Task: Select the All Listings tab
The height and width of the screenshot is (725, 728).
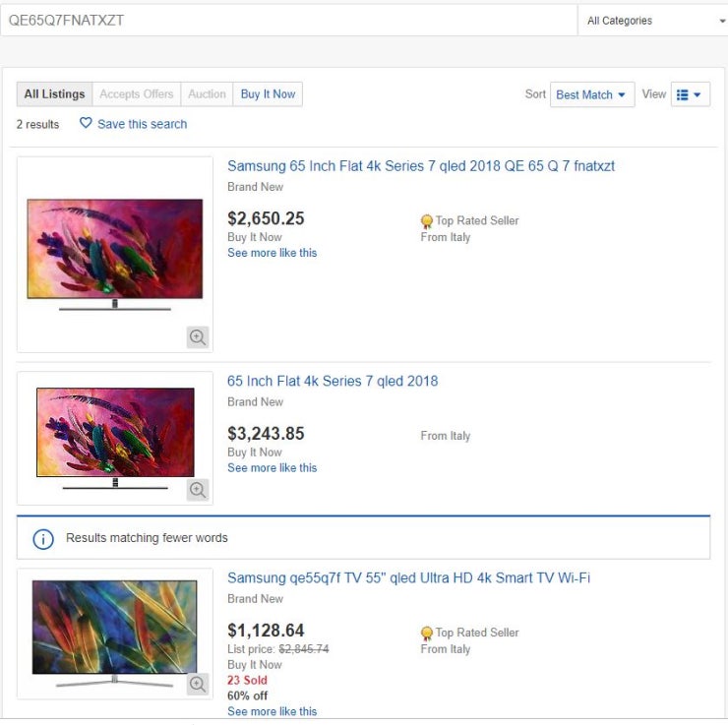Action: tap(54, 94)
